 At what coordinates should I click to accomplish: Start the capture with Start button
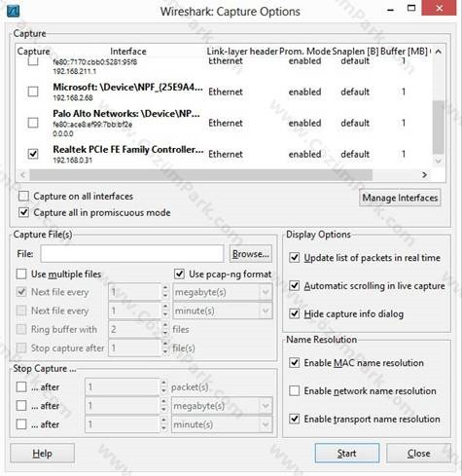pos(347,453)
